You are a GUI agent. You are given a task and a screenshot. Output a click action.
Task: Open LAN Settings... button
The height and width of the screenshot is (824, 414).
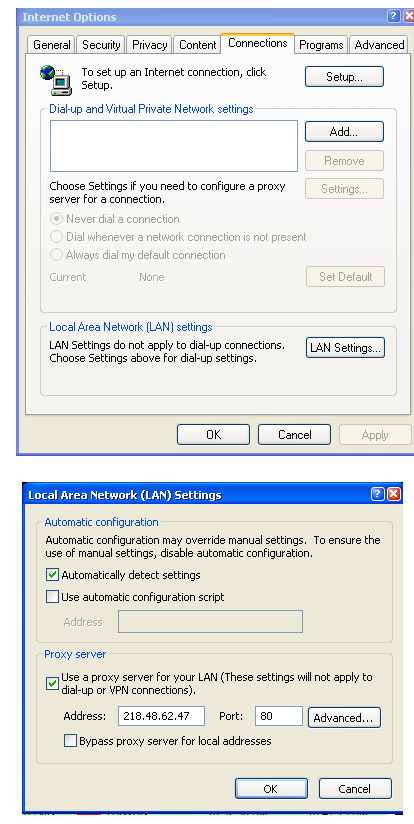pyautogui.click(x=345, y=348)
